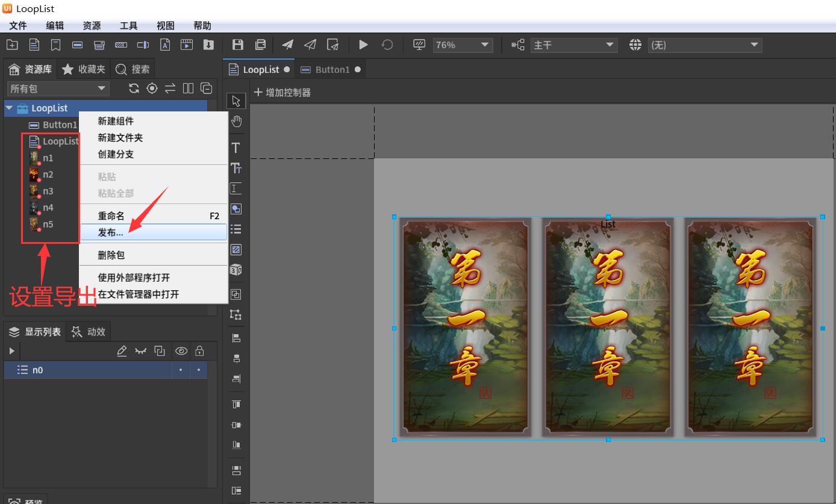Toggle the eye visibility column header
This screenshot has width=836, height=504.
(x=181, y=351)
